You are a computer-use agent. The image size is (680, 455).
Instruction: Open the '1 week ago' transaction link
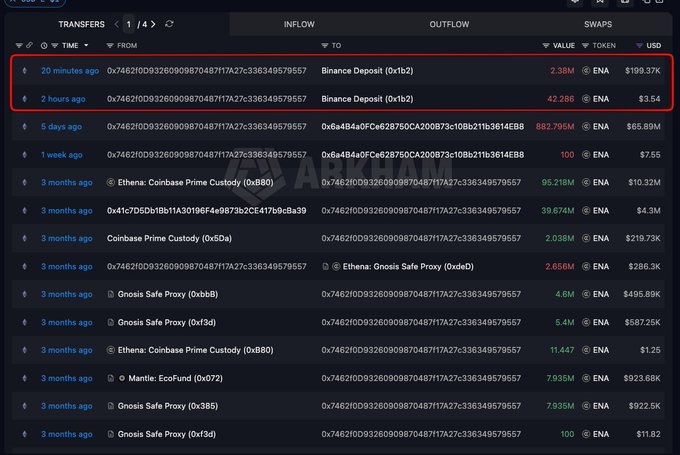point(62,155)
